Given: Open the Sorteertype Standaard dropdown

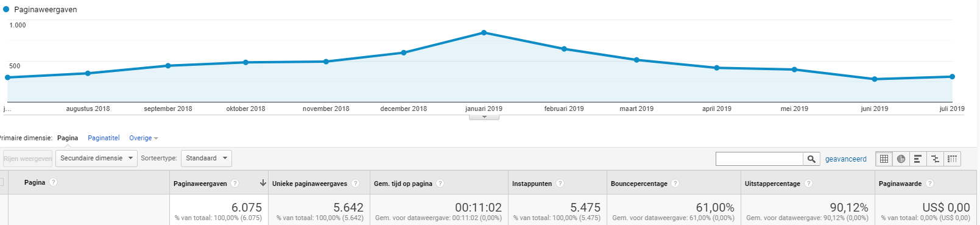Looking at the screenshot, I should tap(206, 159).
